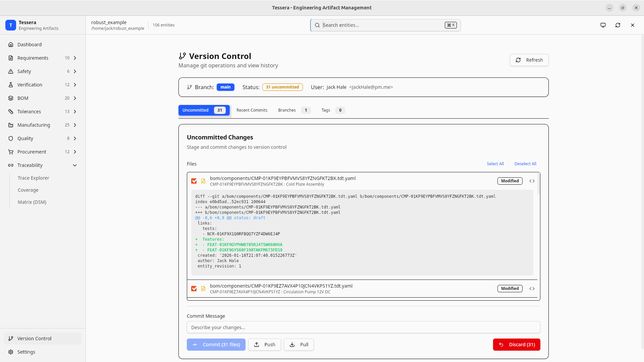The height and width of the screenshot is (362, 644).
Task: Uncheck the CMP-01KF9EYPBFVMVS8YFZNGFKT2BK file checkbox
Action: (194, 181)
